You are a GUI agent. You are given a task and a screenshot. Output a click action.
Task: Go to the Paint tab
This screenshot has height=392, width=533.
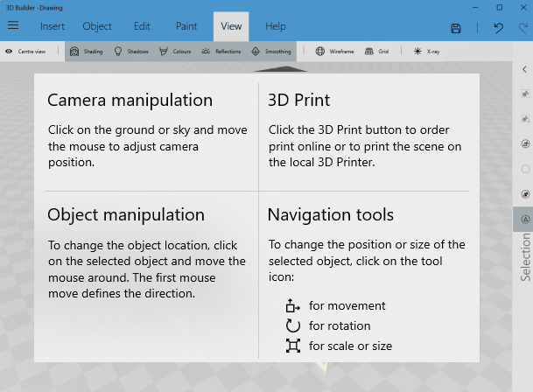coord(186,26)
